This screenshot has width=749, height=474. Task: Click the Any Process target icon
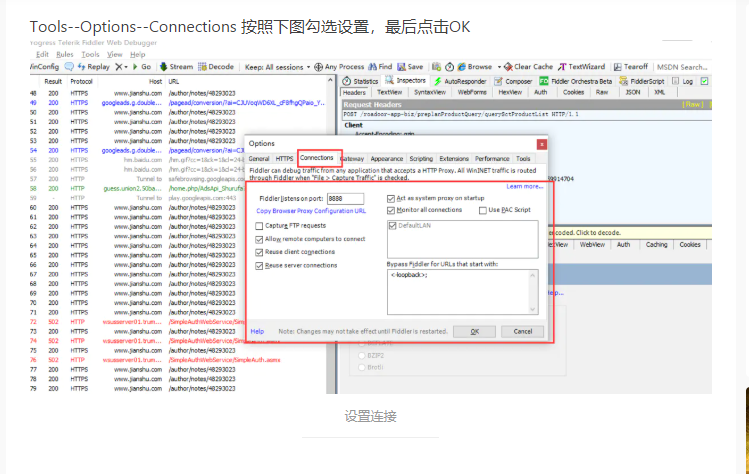(x=318, y=67)
